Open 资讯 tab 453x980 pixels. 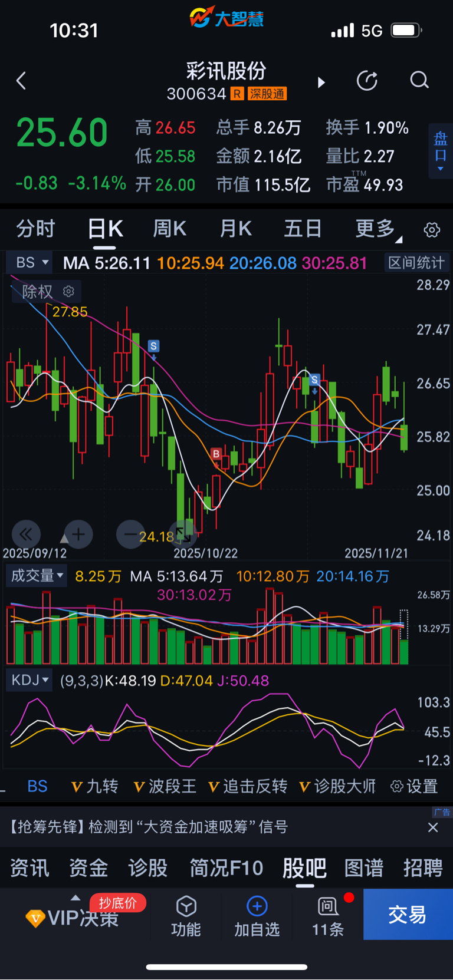pos(29,868)
